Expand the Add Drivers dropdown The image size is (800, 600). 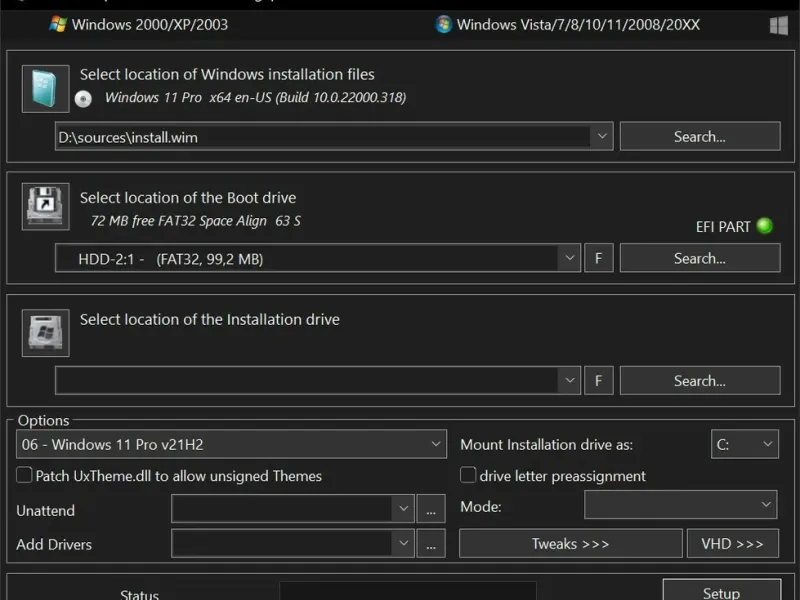[x=403, y=543]
